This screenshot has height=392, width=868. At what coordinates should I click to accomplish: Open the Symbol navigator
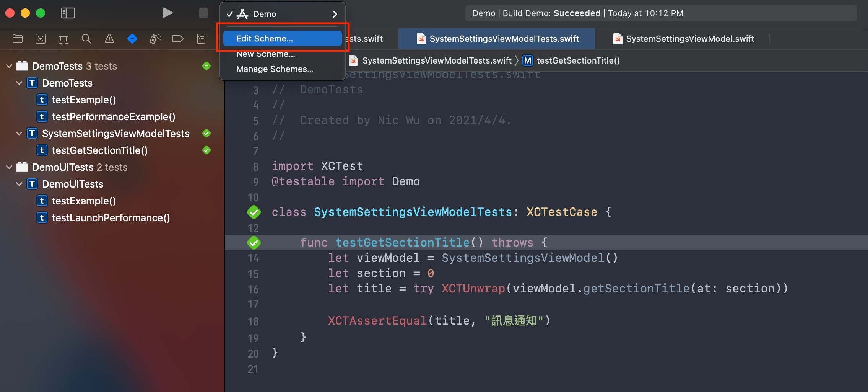pyautogui.click(x=63, y=39)
